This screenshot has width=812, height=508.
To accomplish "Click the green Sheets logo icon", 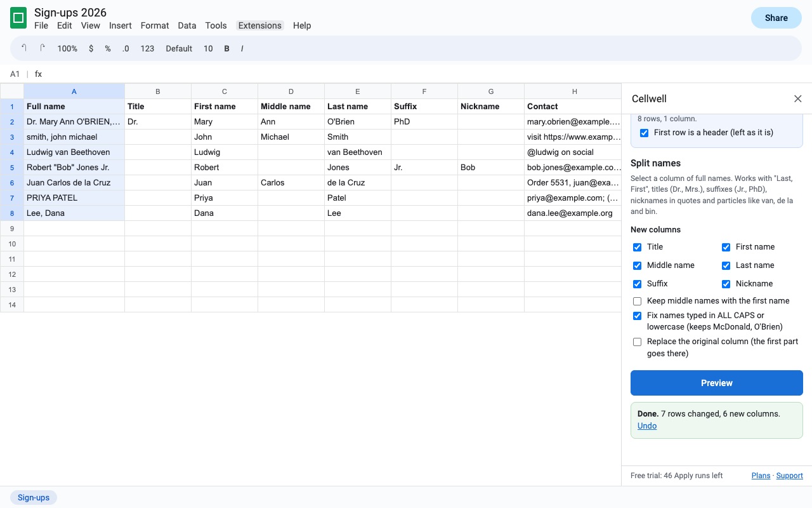I will (18, 18).
